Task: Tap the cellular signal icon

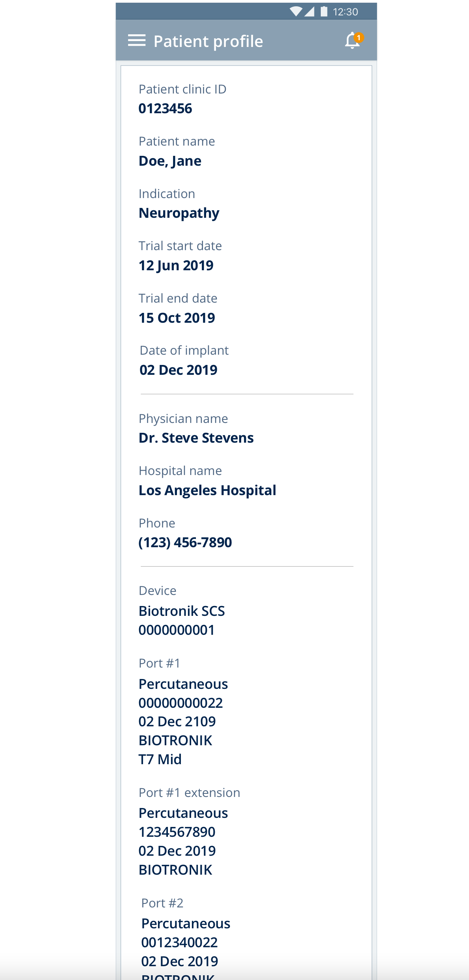Action: [309, 11]
